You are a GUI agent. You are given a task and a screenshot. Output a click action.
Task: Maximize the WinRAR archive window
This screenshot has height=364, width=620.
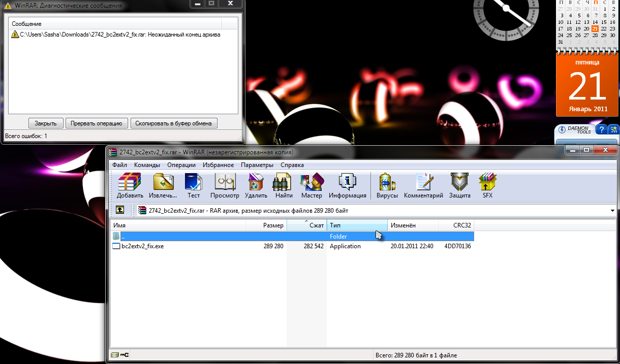tap(586, 150)
